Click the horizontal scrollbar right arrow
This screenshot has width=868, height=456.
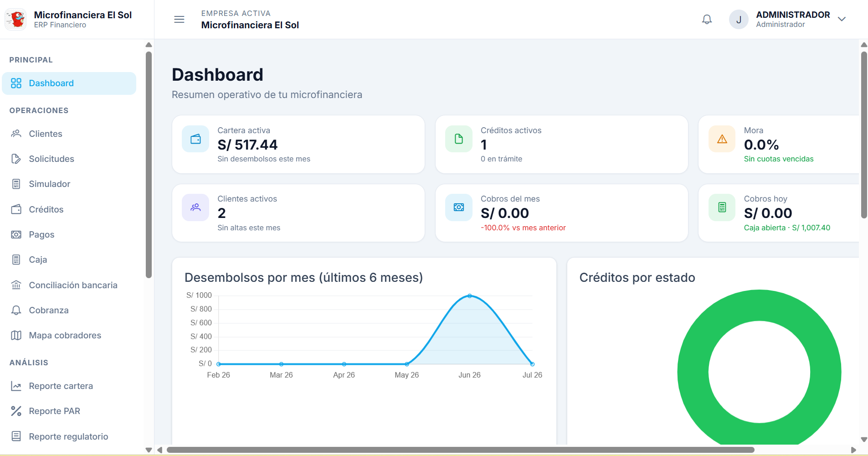click(x=853, y=450)
